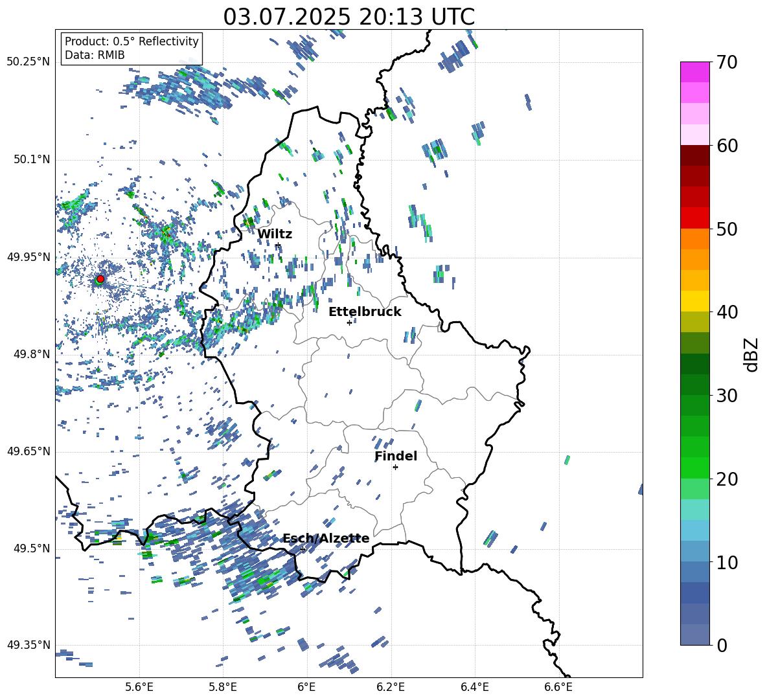Click the 5.8°E longitude label
767x700 pixels.
point(223,687)
